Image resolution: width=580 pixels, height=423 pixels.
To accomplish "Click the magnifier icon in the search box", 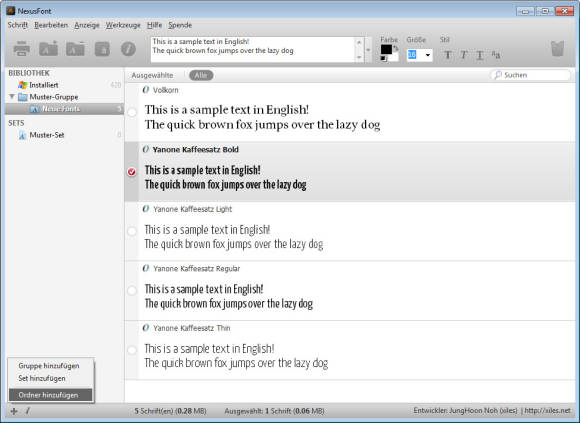I will [498, 75].
